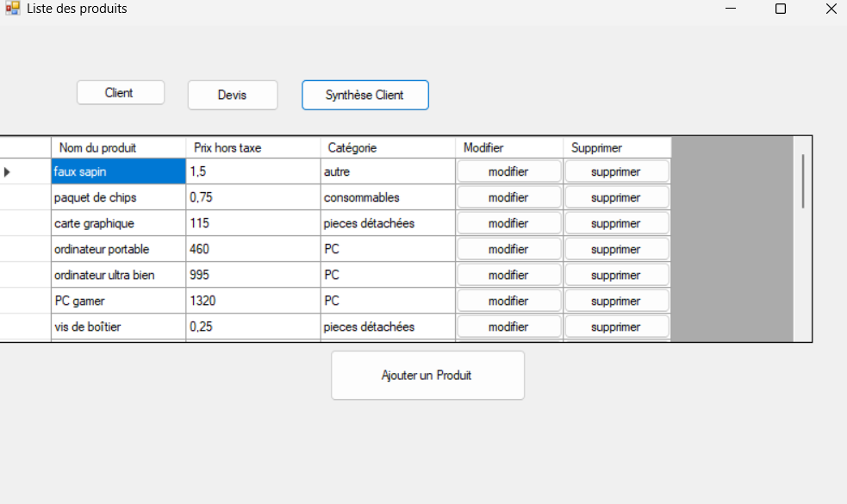Click the Catégorie column header
Image resolution: width=847 pixels, height=504 pixels.
point(387,147)
